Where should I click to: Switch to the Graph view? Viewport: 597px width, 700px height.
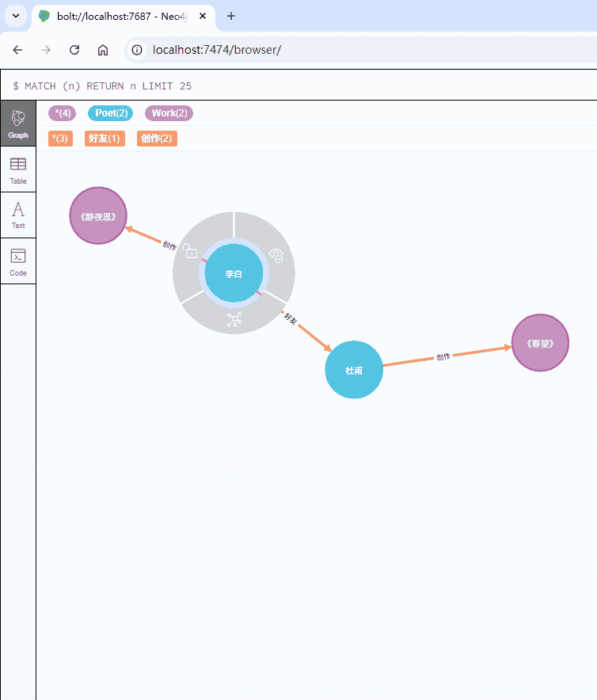18,124
